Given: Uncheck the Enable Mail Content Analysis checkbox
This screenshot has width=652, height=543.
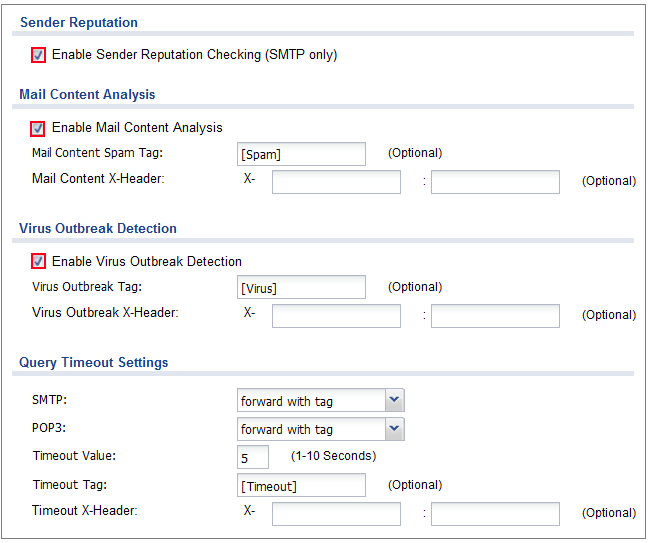Looking at the screenshot, I should click(38, 128).
